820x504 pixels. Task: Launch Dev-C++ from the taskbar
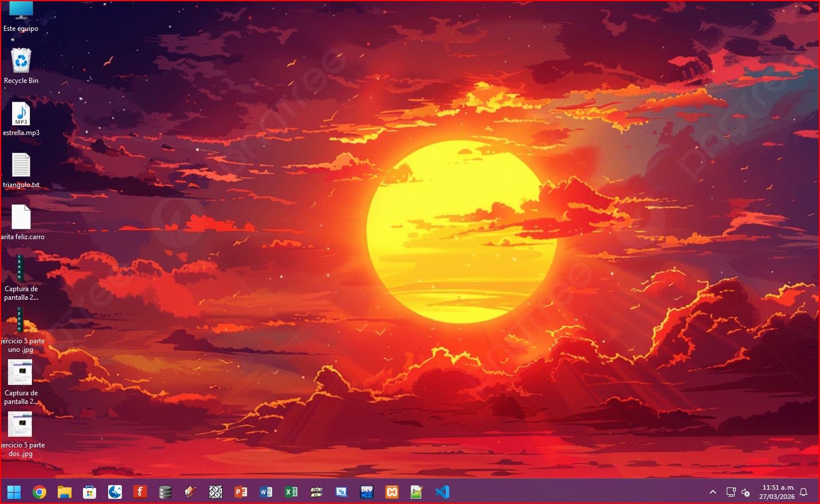click(x=367, y=492)
